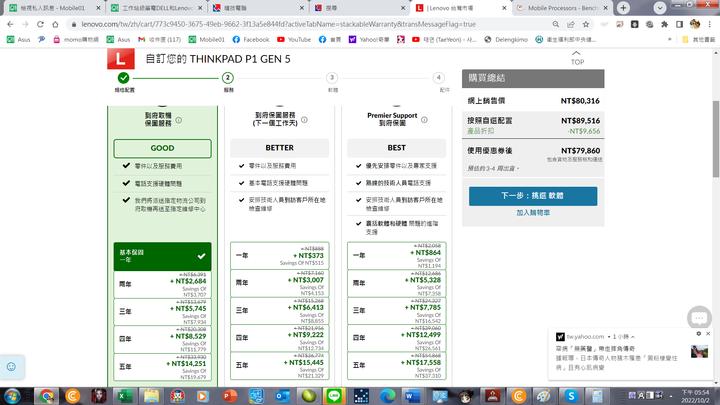Go to step 1 completed configuration

point(124,78)
